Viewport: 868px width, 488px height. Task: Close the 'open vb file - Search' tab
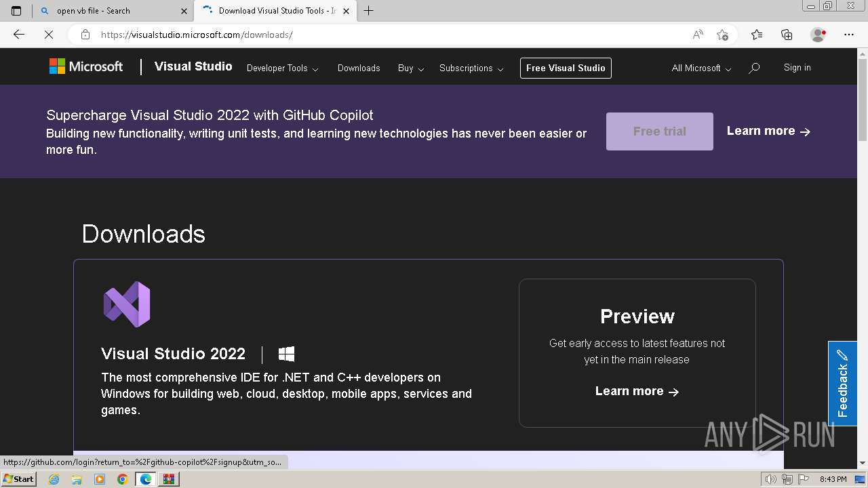tap(184, 11)
